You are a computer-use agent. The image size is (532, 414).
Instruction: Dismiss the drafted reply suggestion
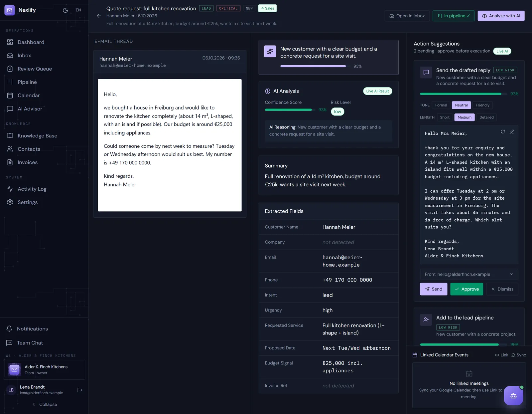[x=502, y=289]
